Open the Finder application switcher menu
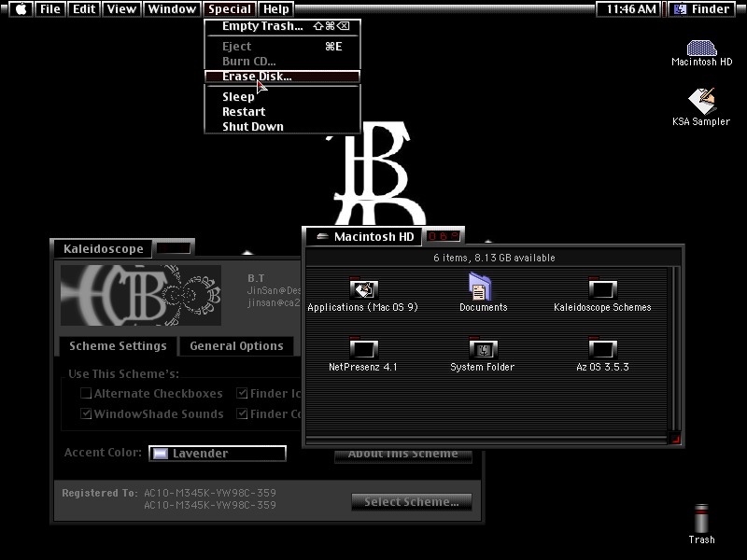The image size is (747, 560). point(702,9)
